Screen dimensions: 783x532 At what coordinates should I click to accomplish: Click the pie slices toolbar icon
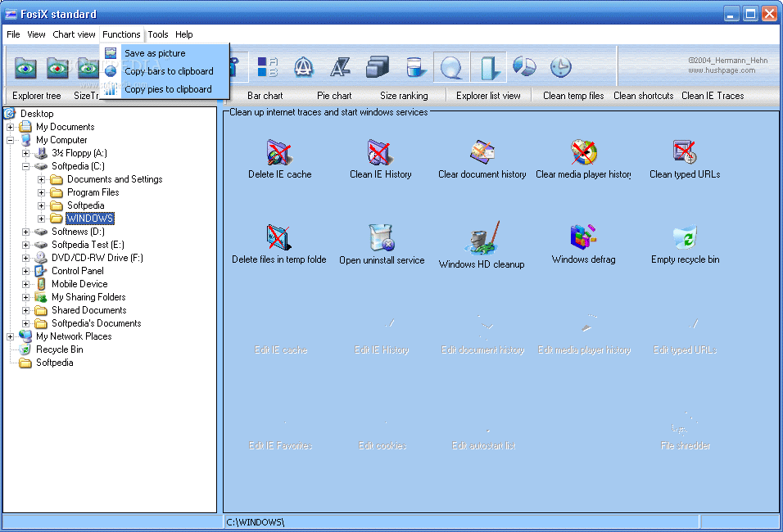point(524,67)
